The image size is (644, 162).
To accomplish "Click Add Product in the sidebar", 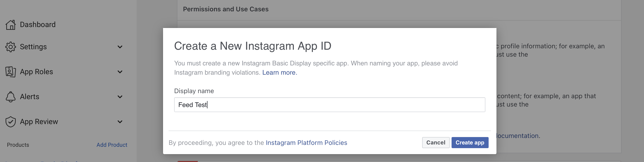I will click(112, 145).
